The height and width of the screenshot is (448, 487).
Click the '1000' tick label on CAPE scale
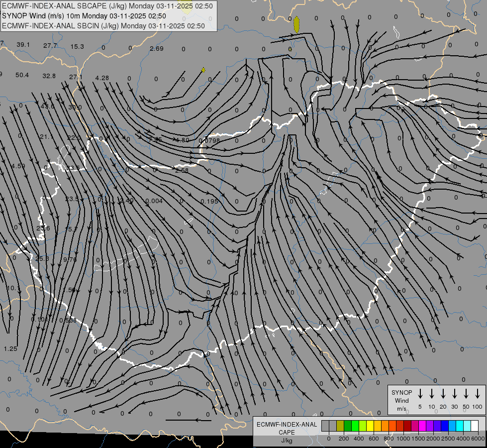[x=403, y=439]
